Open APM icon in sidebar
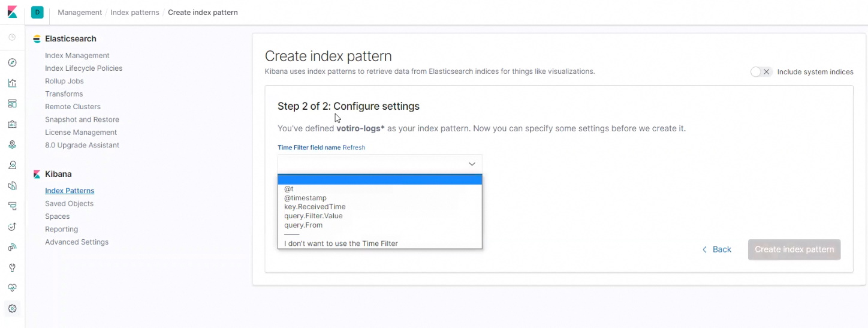 point(12,206)
